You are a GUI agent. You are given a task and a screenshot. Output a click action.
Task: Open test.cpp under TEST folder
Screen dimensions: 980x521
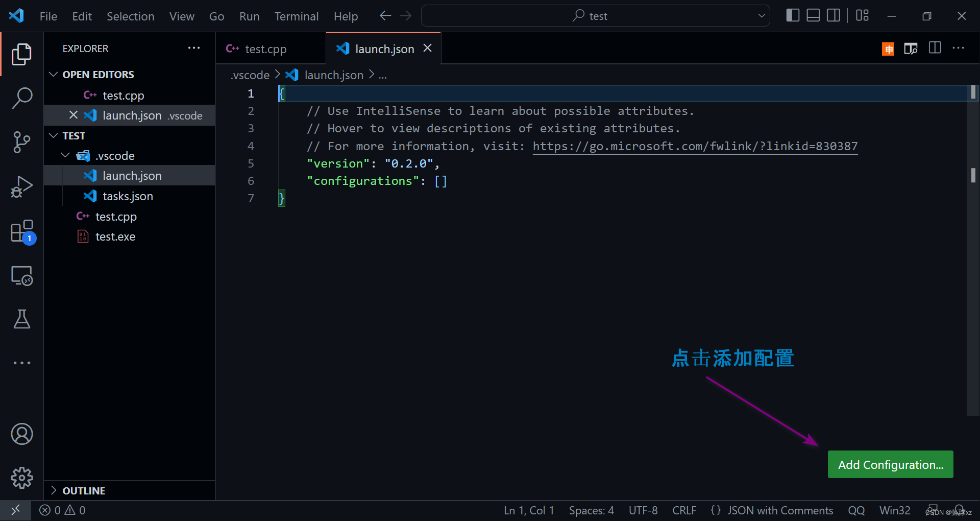pyautogui.click(x=129, y=216)
